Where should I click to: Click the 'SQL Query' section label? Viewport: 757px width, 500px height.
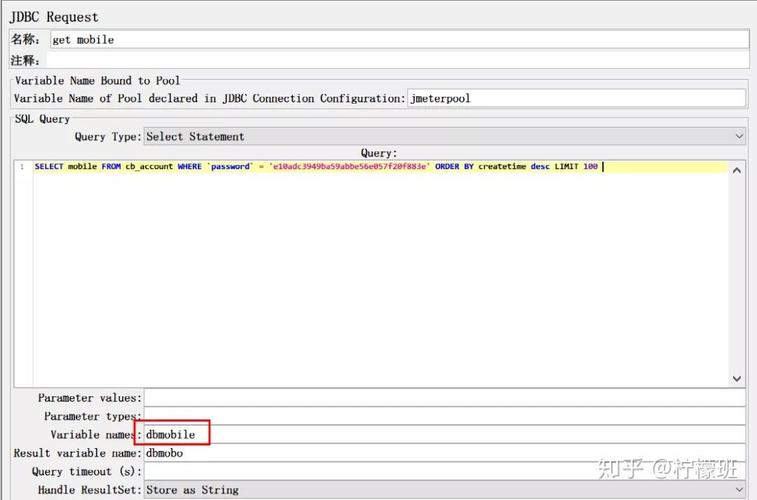point(42,119)
